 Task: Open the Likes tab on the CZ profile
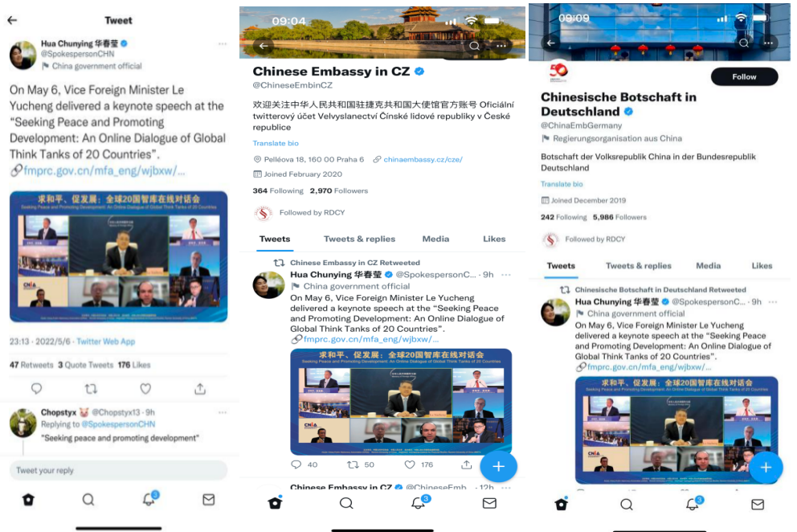tap(494, 239)
